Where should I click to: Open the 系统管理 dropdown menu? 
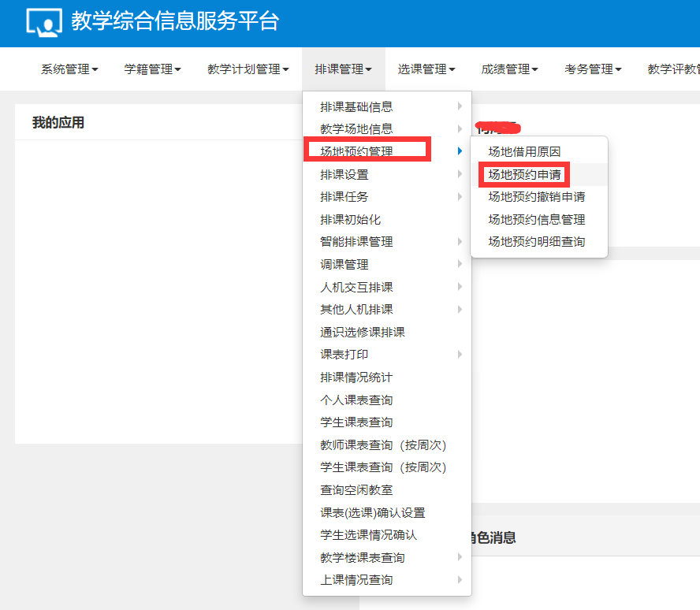(69, 69)
